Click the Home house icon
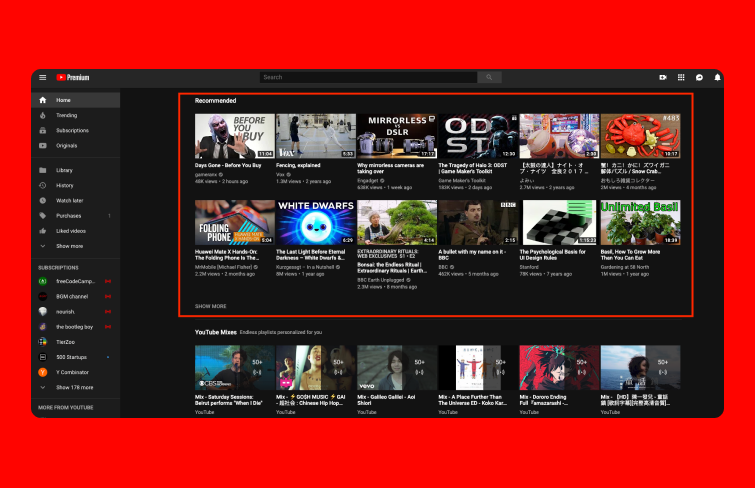 tap(43, 100)
